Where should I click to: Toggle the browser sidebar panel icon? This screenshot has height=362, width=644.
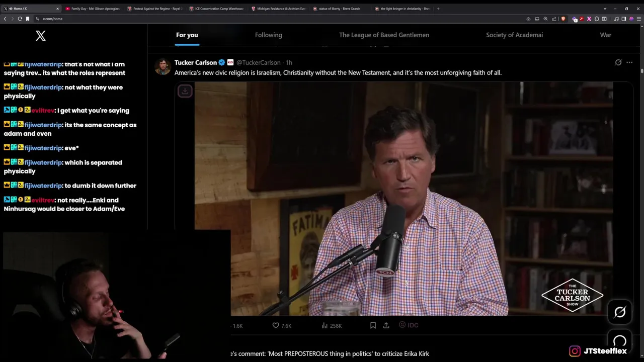pos(624,19)
